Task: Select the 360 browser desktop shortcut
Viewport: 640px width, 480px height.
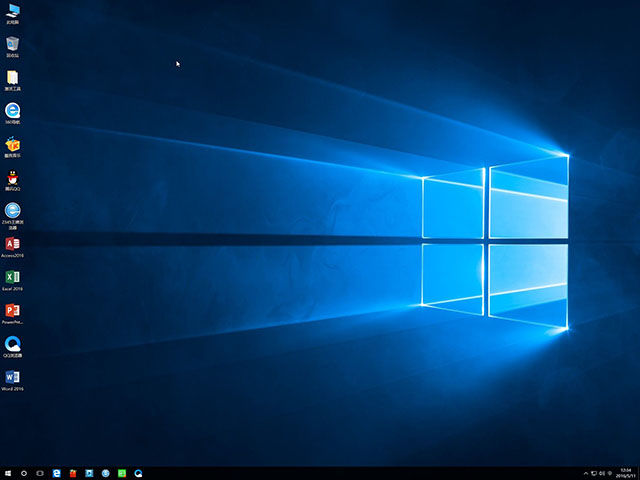Action: pos(12,111)
